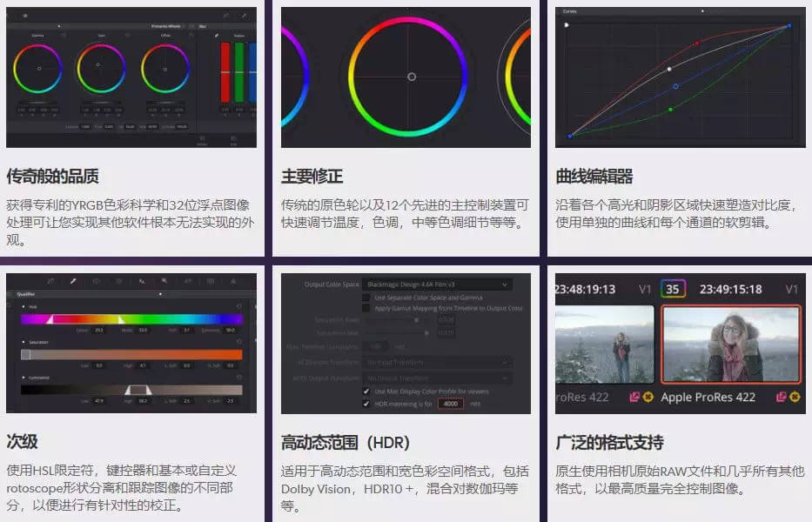This screenshot has width=812, height=522.
Task: Click center point of large color wheel
Action: [x=412, y=77]
